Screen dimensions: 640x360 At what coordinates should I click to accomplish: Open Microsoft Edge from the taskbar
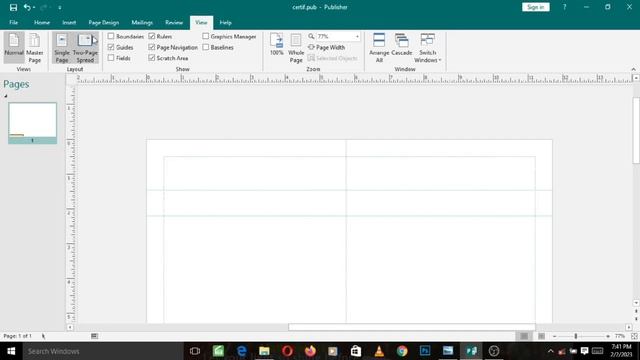tap(241, 351)
